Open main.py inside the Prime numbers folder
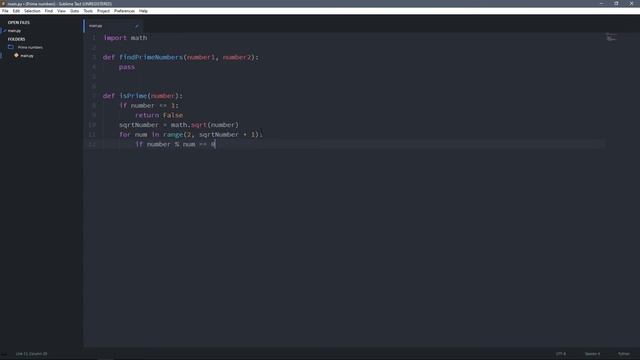 (x=27, y=56)
